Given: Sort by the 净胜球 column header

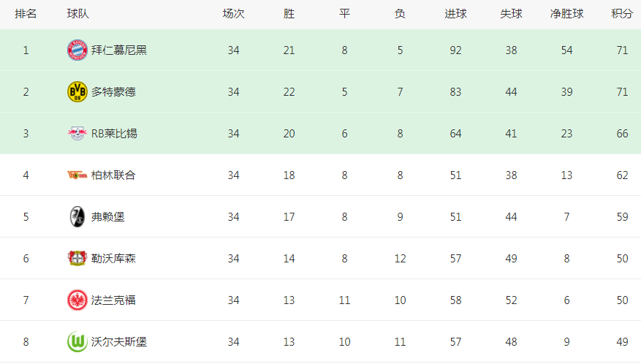Looking at the screenshot, I should 566,14.
